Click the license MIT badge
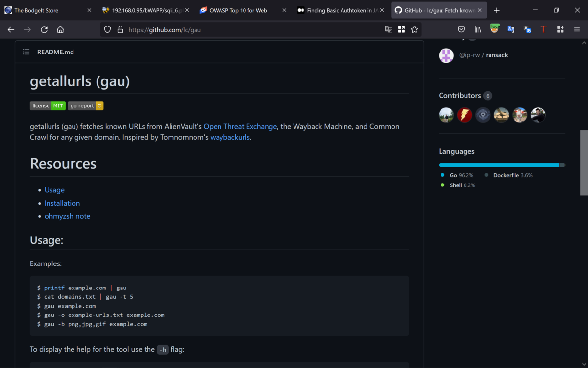 click(48, 105)
